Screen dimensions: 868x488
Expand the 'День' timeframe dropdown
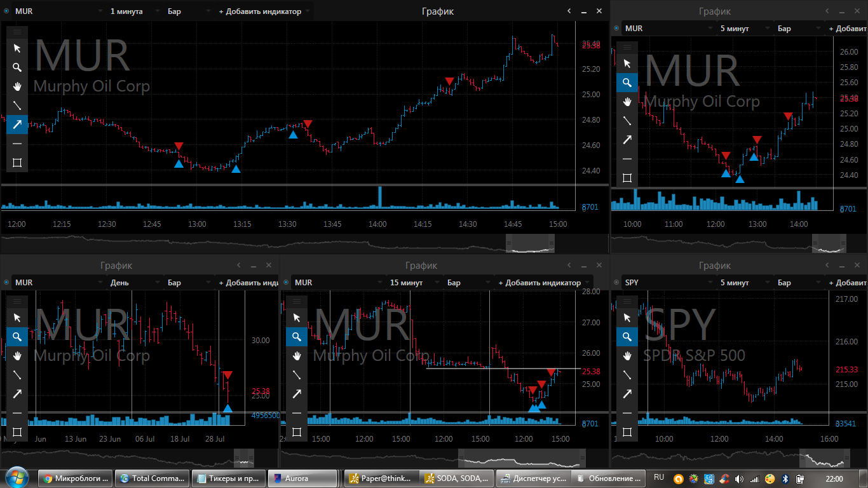pos(135,283)
